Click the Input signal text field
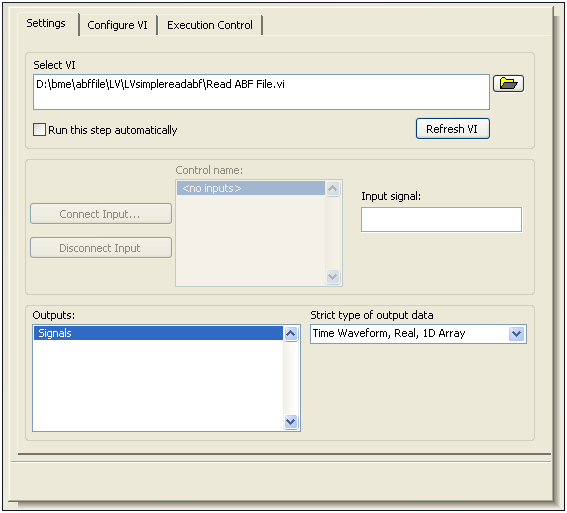This screenshot has height=513, width=567. 441,219
